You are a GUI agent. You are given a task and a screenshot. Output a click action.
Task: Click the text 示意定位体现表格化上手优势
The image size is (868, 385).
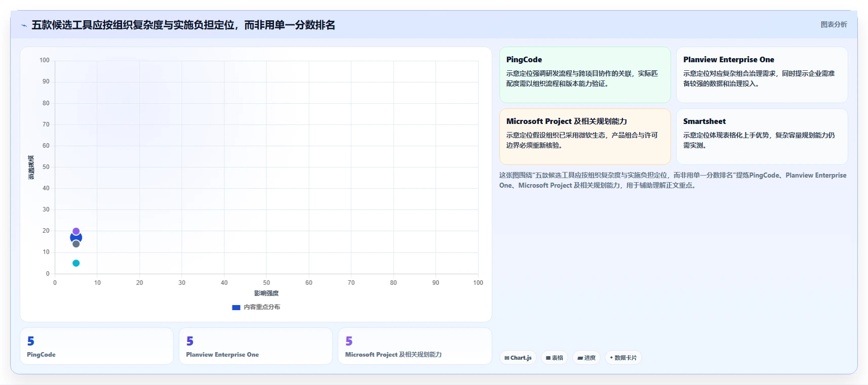pyautogui.click(x=726, y=135)
